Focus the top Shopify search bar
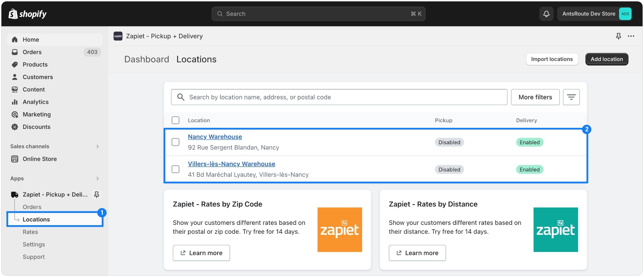Image resolution: width=644 pixels, height=277 pixels. pos(318,14)
